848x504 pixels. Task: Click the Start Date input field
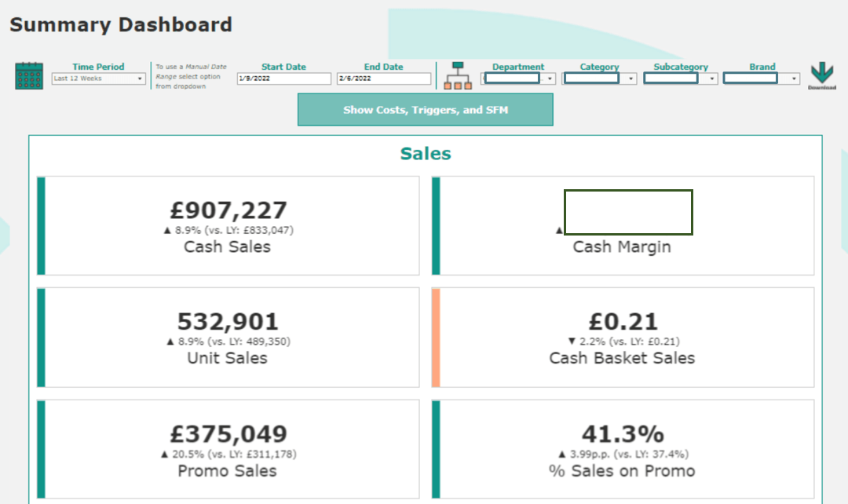click(x=284, y=79)
